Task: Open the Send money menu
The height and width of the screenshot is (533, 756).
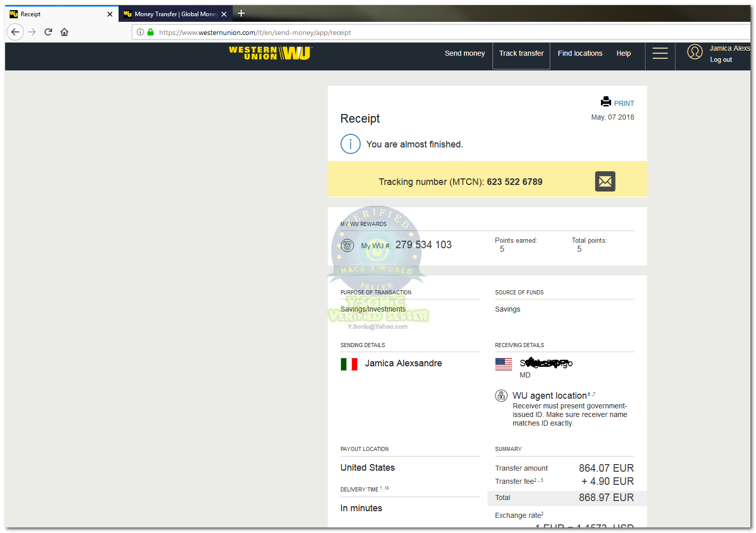Action: point(465,53)
